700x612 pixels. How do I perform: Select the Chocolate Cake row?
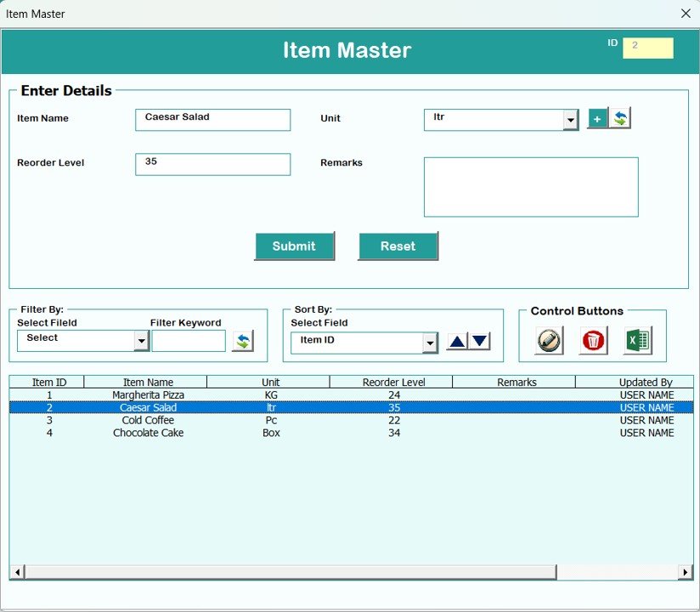click(x=352, y=433)
